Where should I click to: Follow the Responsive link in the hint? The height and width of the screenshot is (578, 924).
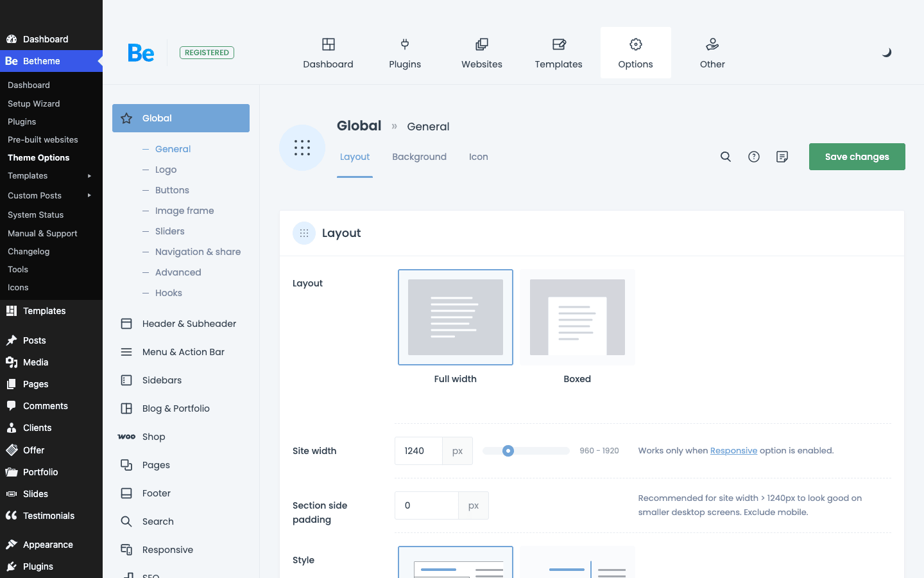[733, 451]
